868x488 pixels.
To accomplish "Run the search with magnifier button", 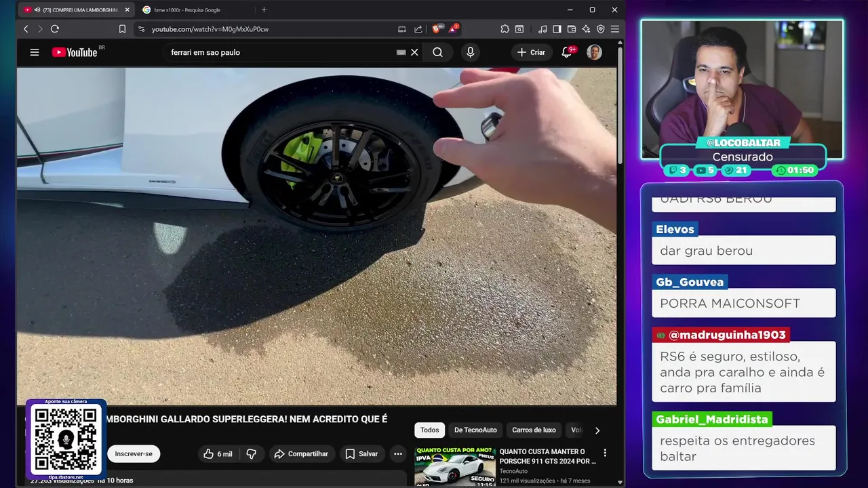I will pos(438,52).
